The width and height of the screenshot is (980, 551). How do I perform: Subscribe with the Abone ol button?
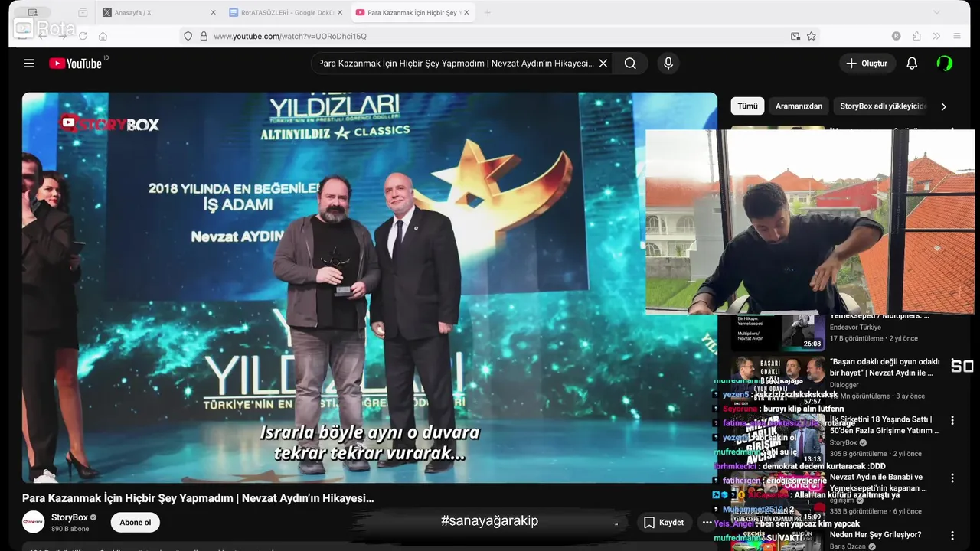pyautogui.click(x=136, y=523)
